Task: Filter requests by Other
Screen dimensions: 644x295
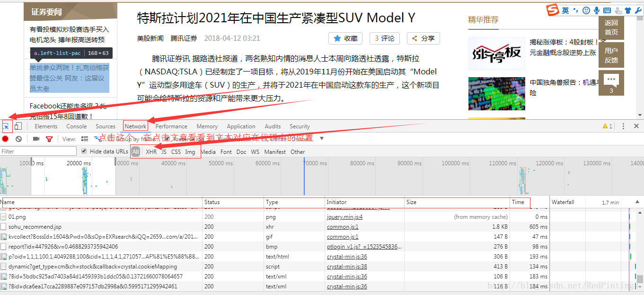Action: click(298, 152)
